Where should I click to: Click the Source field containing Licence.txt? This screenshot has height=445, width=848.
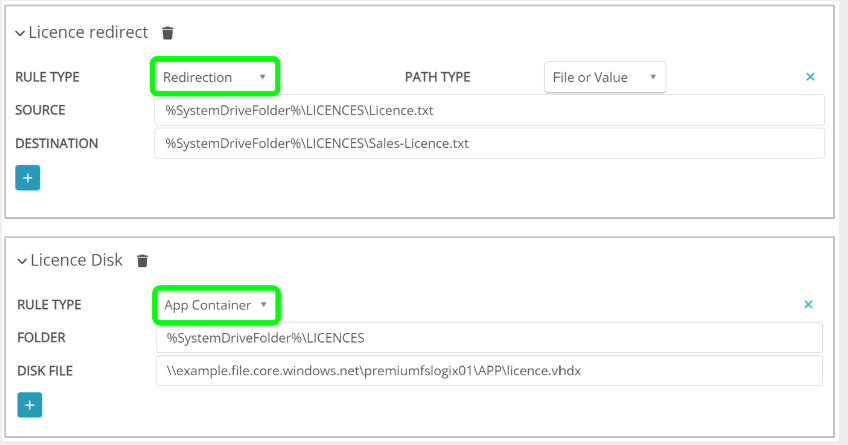489,110
